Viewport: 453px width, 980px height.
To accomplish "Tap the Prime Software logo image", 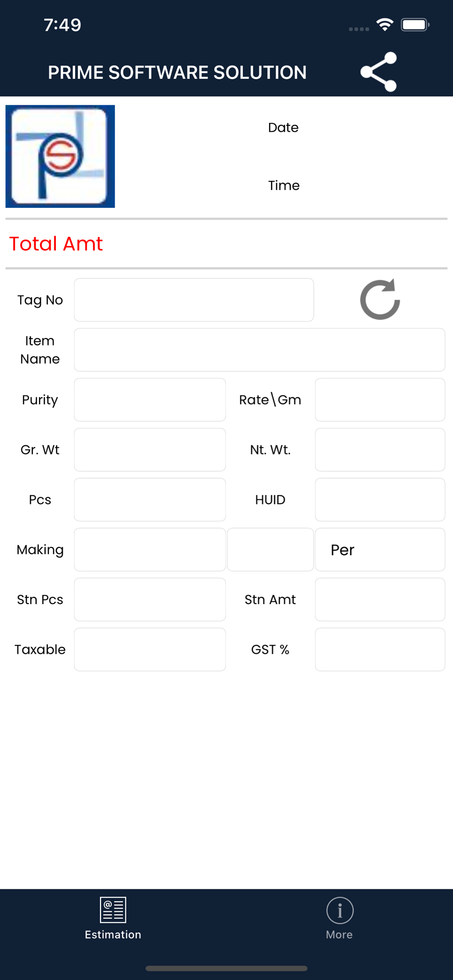I will 60,156.
